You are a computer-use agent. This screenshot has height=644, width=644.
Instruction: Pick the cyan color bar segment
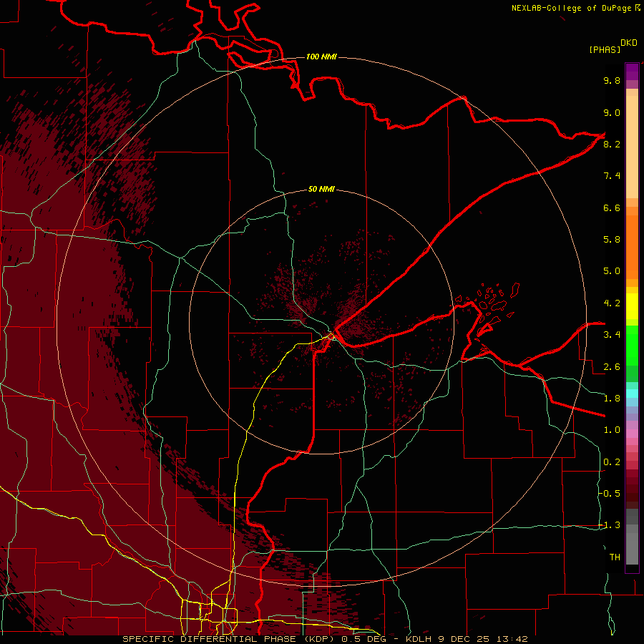click(632, 394)
